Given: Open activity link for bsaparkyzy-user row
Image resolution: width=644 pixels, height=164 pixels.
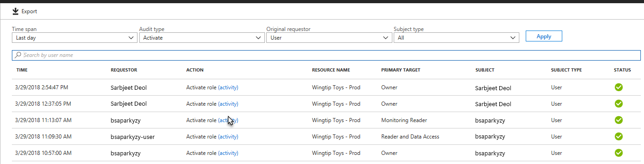Looking at the screenshot, I should pyautogui.click(x=228, y=136).
